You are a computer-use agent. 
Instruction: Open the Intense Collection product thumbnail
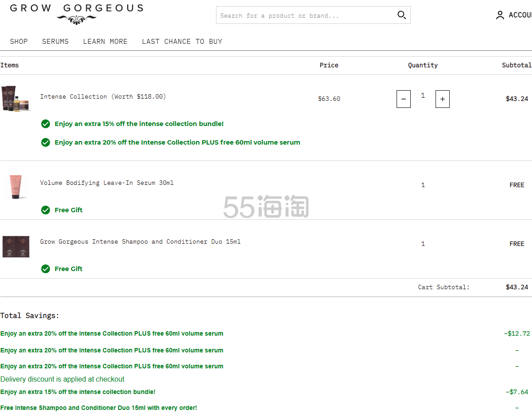click(x=16, y=99)
